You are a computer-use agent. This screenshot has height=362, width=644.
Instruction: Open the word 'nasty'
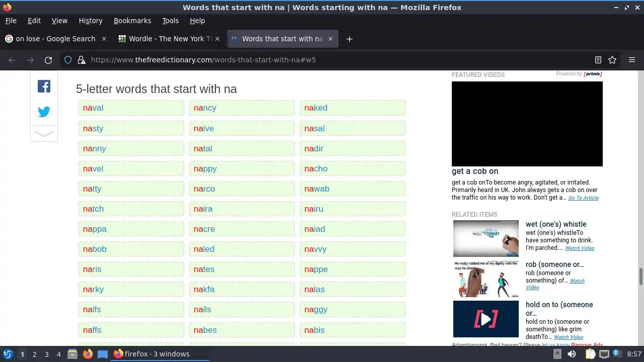(93, 128)
